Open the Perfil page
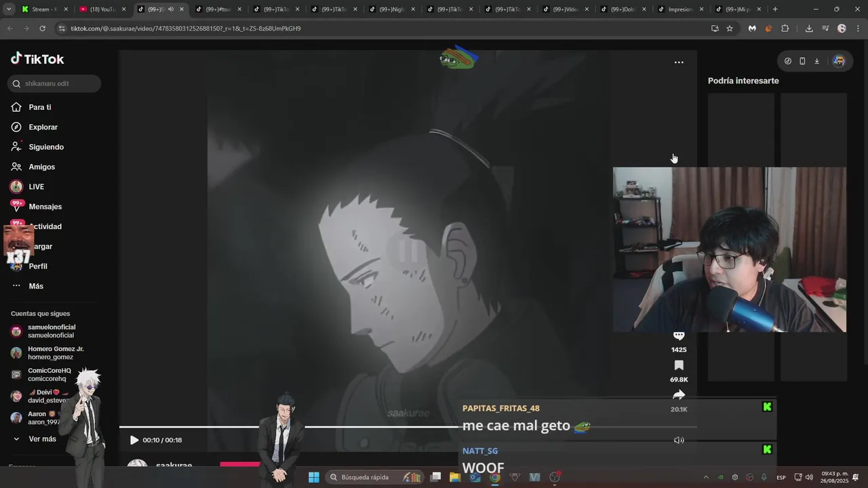 click(x=38, y=266)
